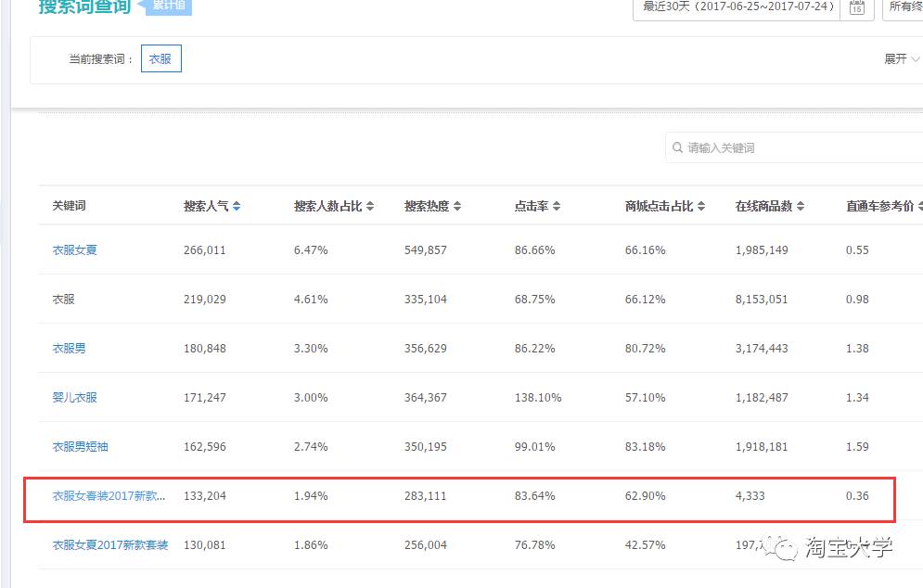The image size is (923, 588).
Task: Click the magnifier icon in keyword search
Action: pos(676,148)
